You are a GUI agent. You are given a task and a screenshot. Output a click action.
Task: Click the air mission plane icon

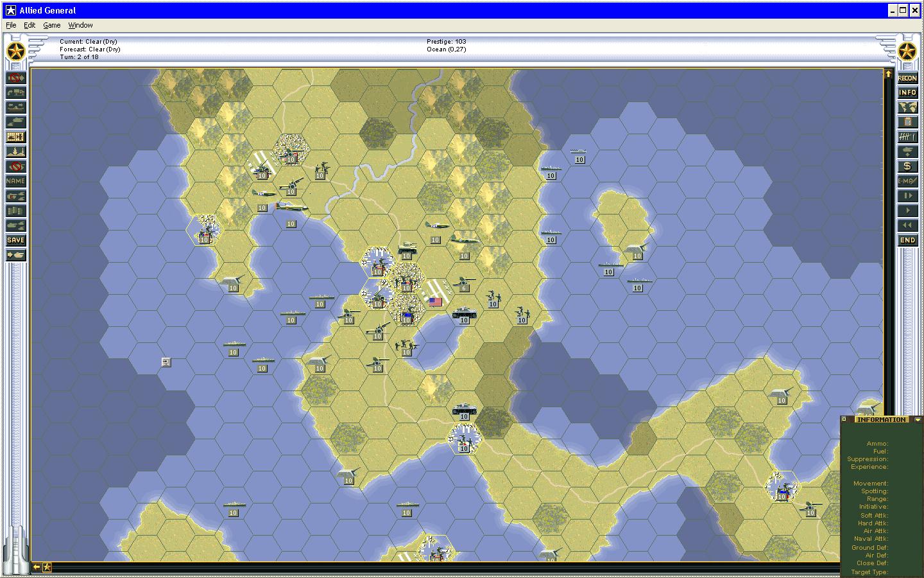tap(907, 152)
